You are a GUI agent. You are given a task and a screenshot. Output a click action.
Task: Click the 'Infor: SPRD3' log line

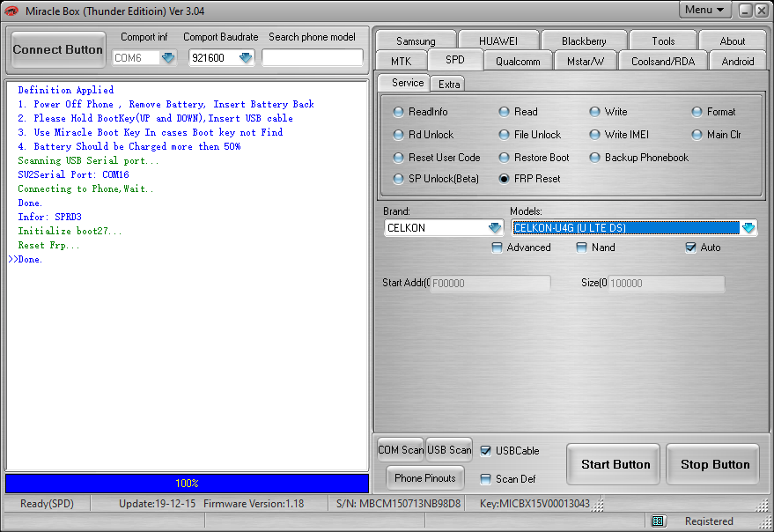tap(50, 217)
